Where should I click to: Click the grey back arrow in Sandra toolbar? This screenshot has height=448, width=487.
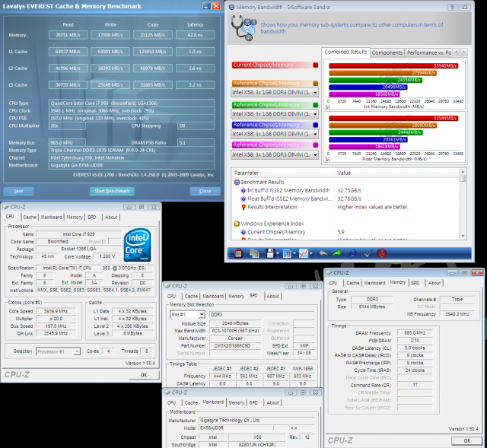[323, 253]
